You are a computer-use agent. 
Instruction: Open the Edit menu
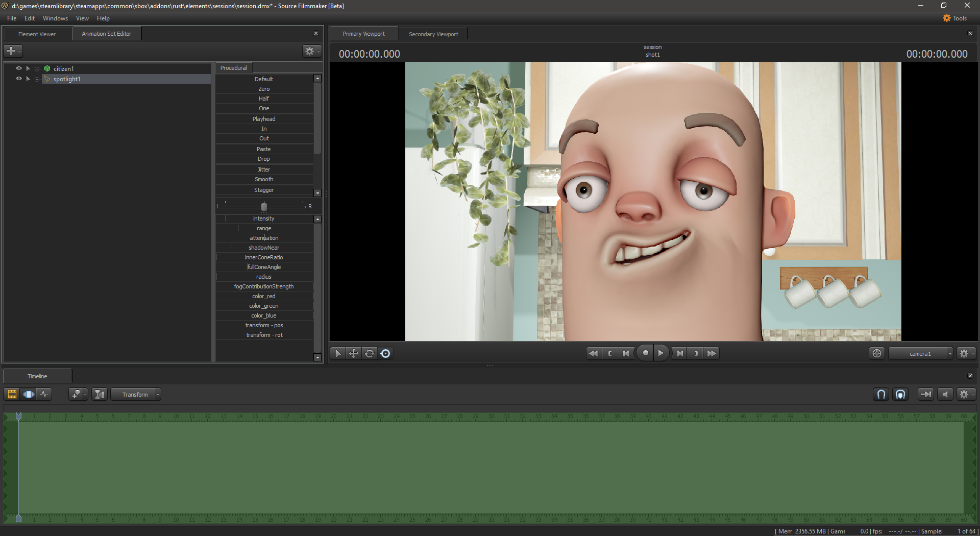30,18
